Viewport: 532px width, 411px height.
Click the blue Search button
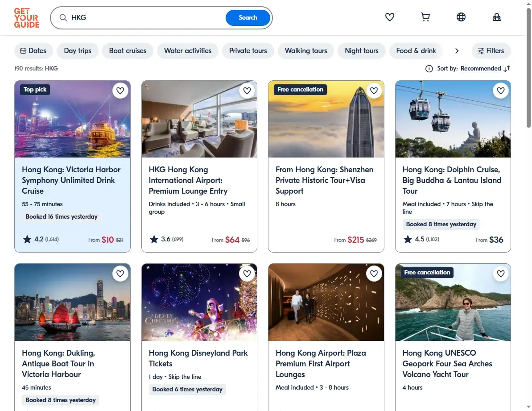[248, 18]
